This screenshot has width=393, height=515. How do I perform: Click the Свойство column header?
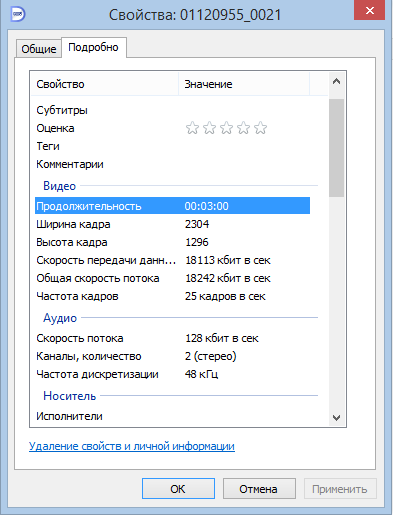105,84
